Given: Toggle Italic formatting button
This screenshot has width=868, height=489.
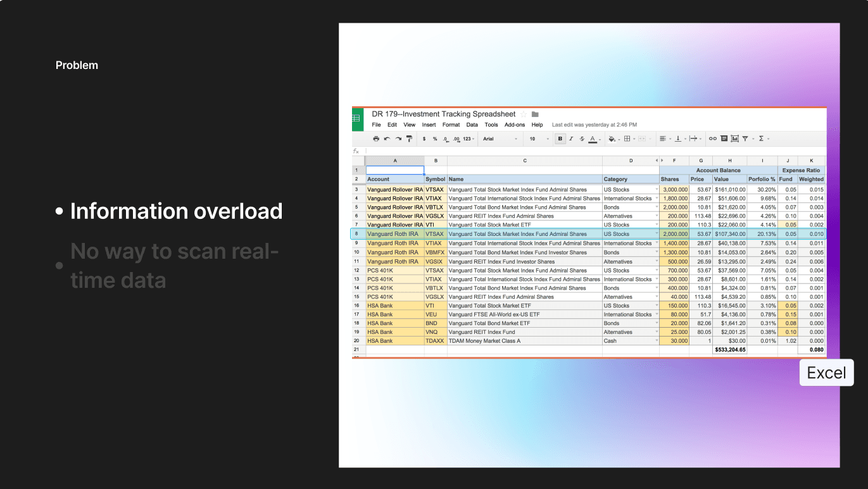Looking at the screenshot, I should click(571, 139).
